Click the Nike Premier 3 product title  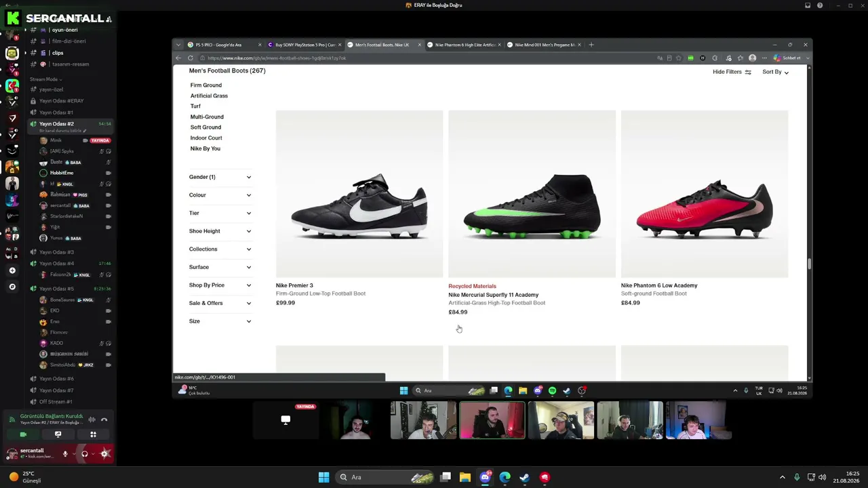pos(294,285)
